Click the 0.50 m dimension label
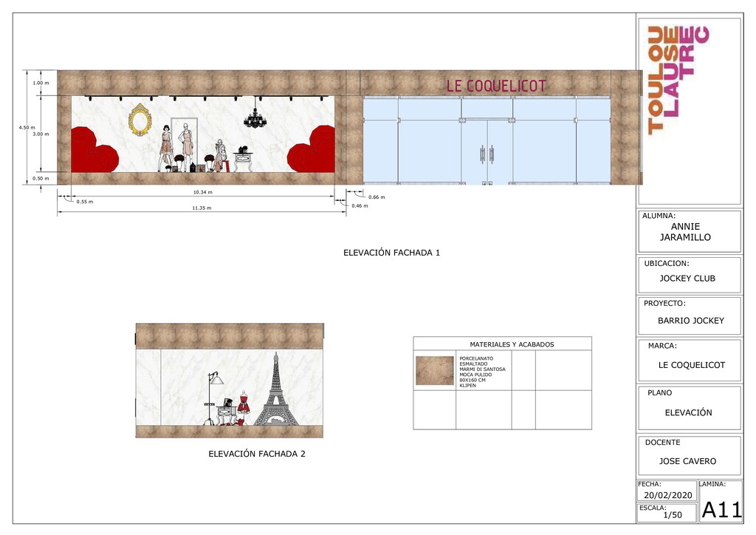Viewport: 756px width, 535px height. [41, 179]
